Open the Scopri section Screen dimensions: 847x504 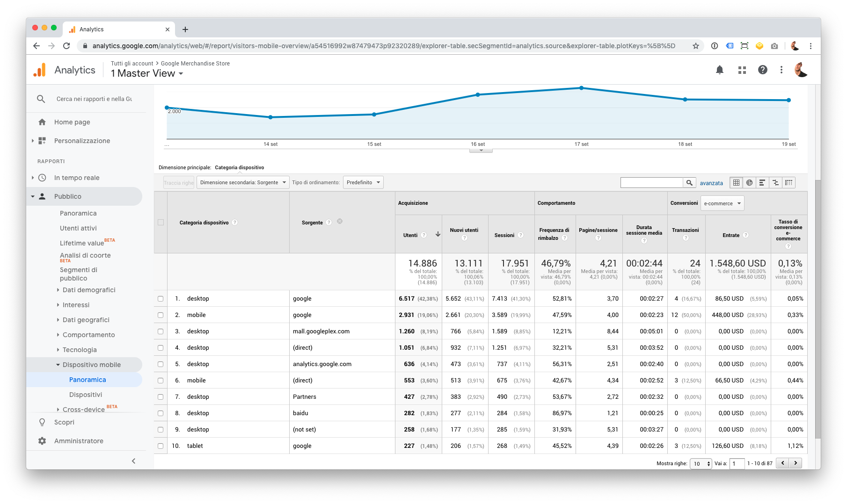pyautogui.click(x=64, y=422)
